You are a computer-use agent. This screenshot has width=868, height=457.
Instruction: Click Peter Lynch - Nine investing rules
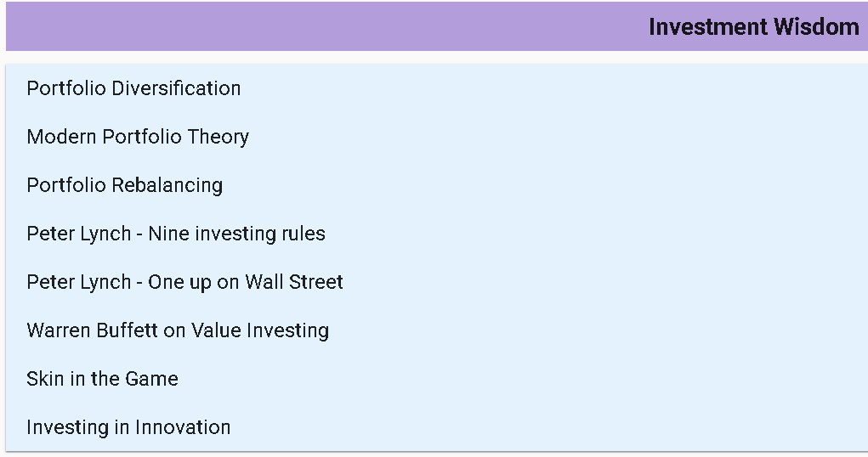pos(176,234)
